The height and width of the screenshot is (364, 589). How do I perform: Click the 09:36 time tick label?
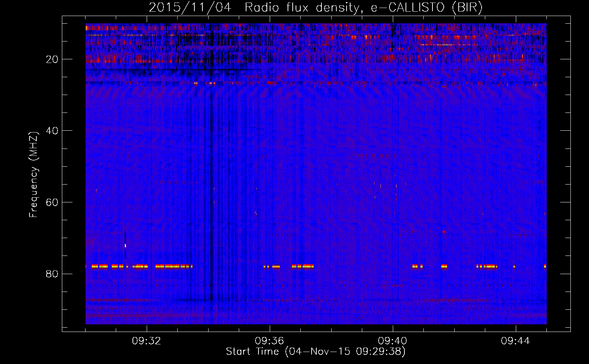click(x=270, y=341)
